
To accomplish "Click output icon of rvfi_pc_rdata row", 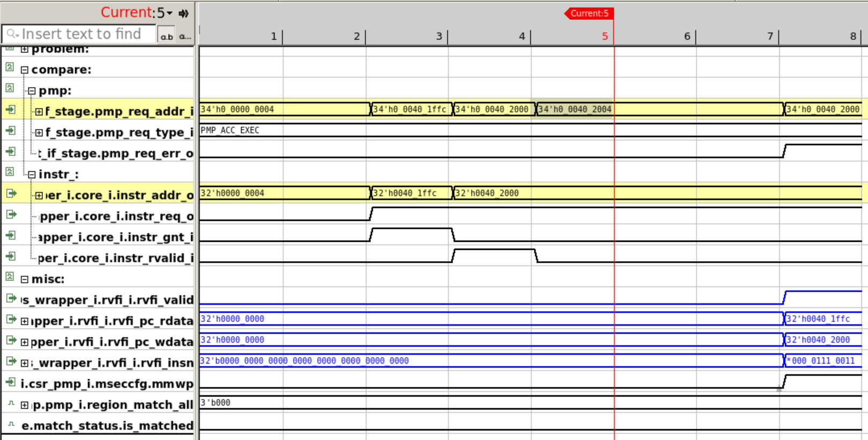I will tap(11, 319).
